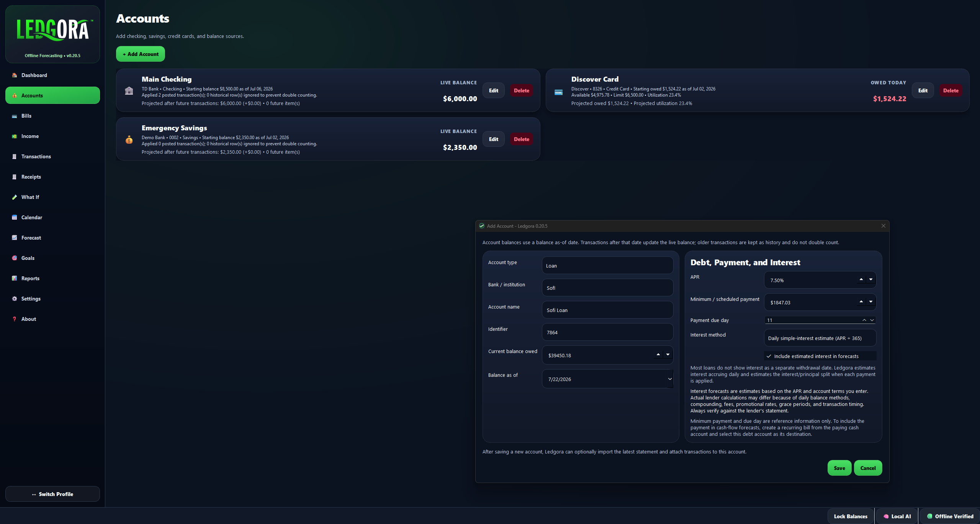This screenshot has height=524, width=980.
Task: Switch to the Forecast view
Action: [52, 238]
